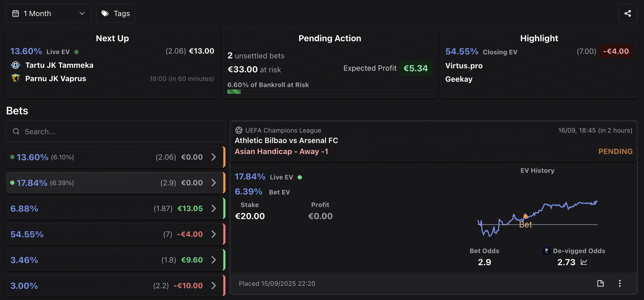Click the odds chart icon beside 2.73

coord(584,262)
